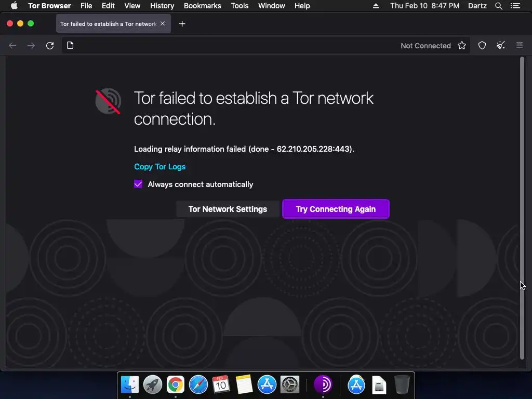Click the Dartz user name in menu bar
Viewport: 532px width, 399px height.
click(x=477, y=6)
